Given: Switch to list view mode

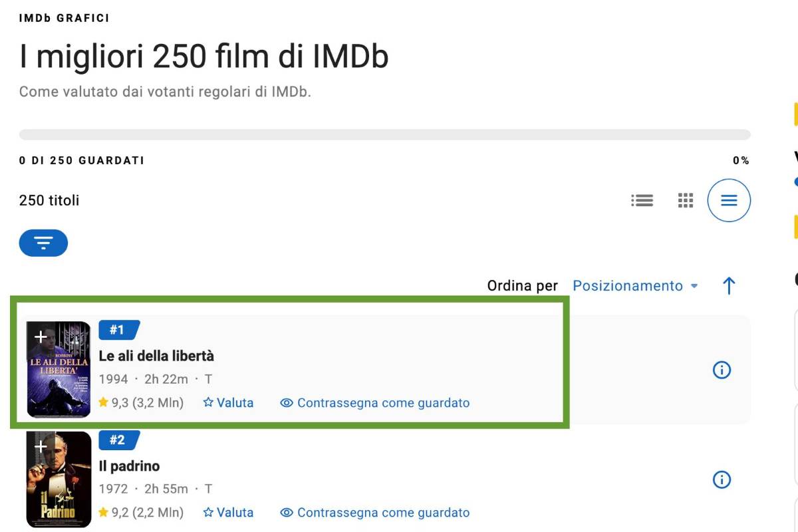Looking at the screenshot, I should pyautogui.click(x=642, y=199).
